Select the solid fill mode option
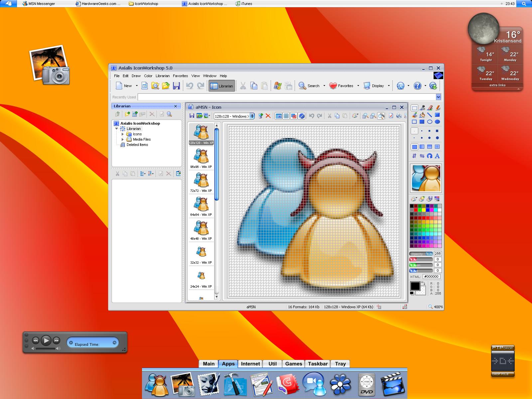This screenshot has height=399, width=532. click(414, 147)
